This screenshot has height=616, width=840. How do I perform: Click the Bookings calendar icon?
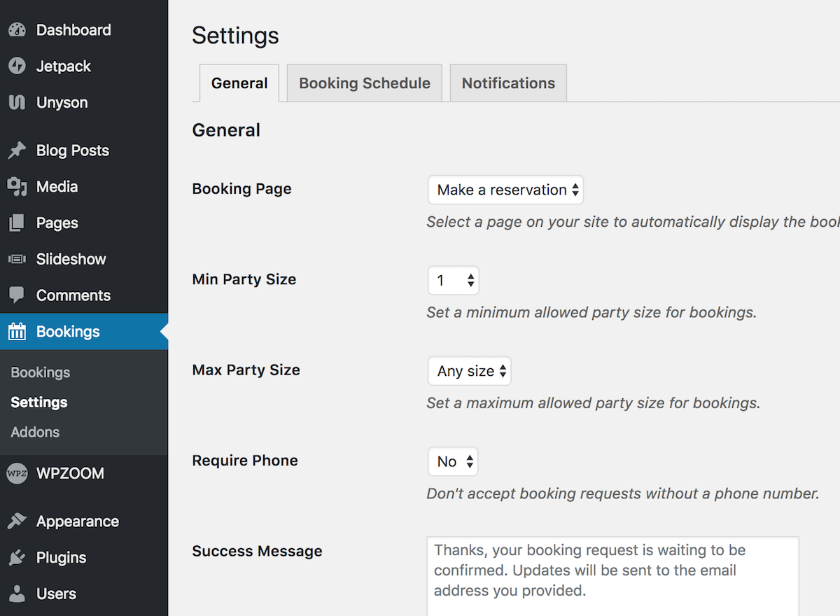point(17,332)
